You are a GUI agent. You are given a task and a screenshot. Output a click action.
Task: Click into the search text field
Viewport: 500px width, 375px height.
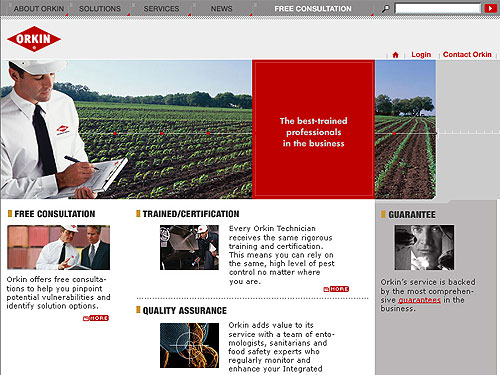pyautogui.click(x=438, y=8)
